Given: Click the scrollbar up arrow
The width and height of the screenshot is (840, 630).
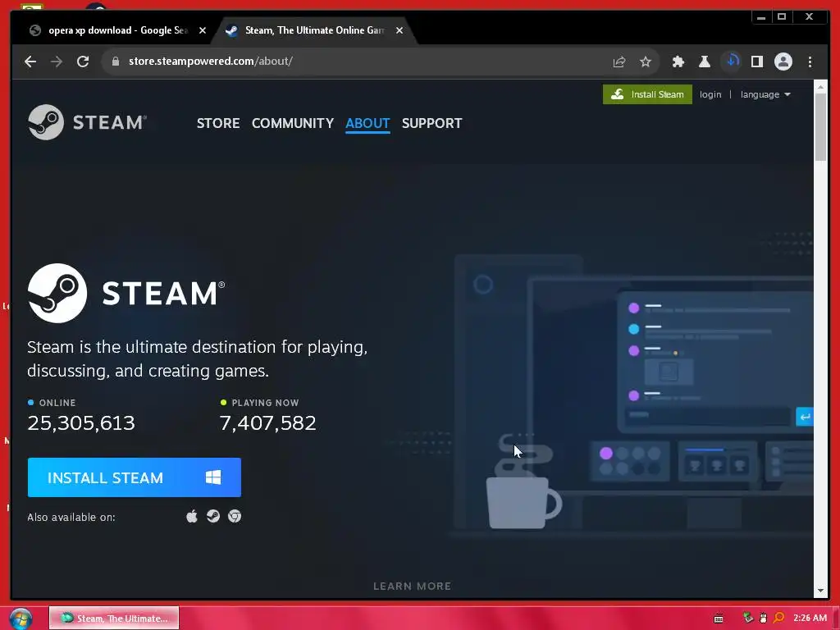Looking at the screenshot, I should 820,86.
